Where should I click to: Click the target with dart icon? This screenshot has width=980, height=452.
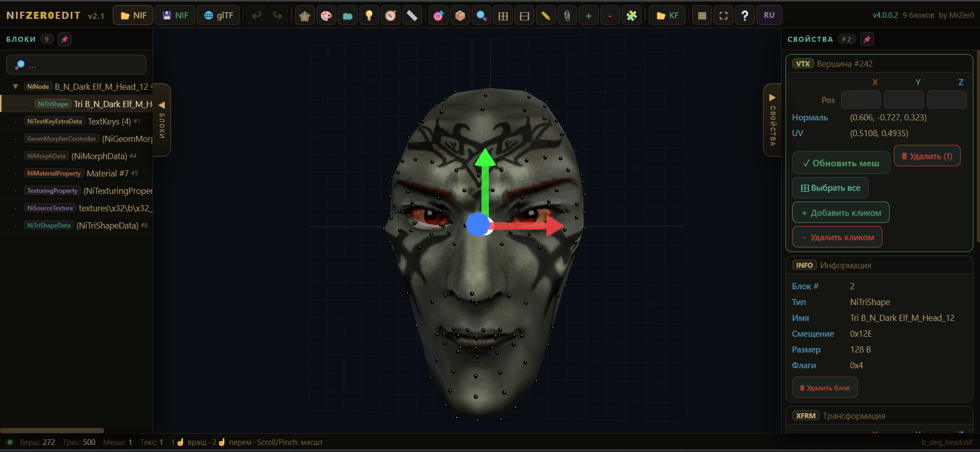(438, 16)
